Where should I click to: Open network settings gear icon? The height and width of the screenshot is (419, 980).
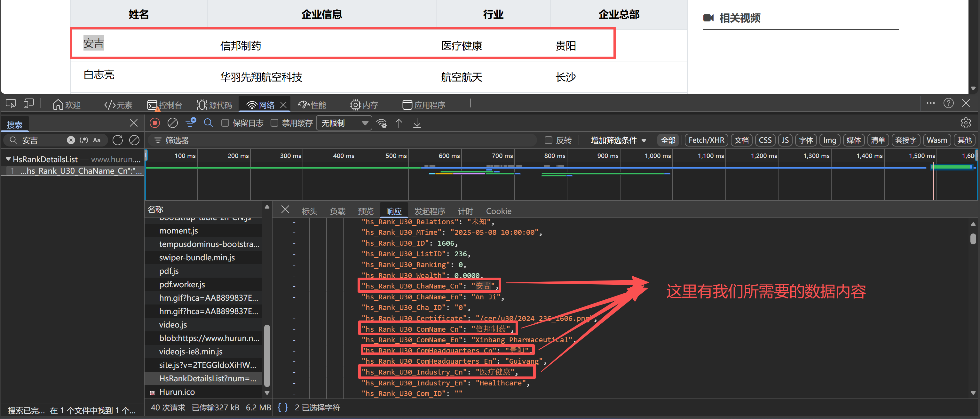(x=966, y=123)
